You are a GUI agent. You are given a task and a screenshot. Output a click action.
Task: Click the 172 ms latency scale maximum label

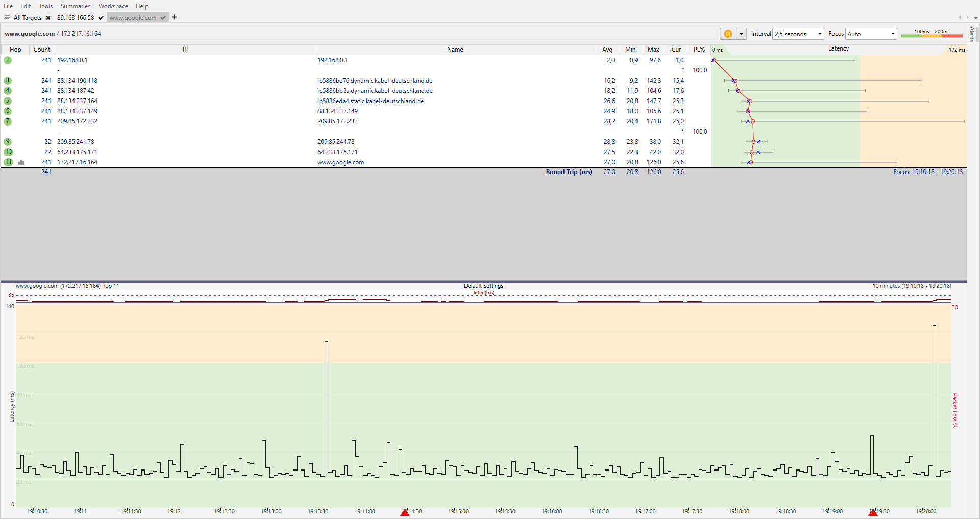pyautogui.click(x=957, y=50)
